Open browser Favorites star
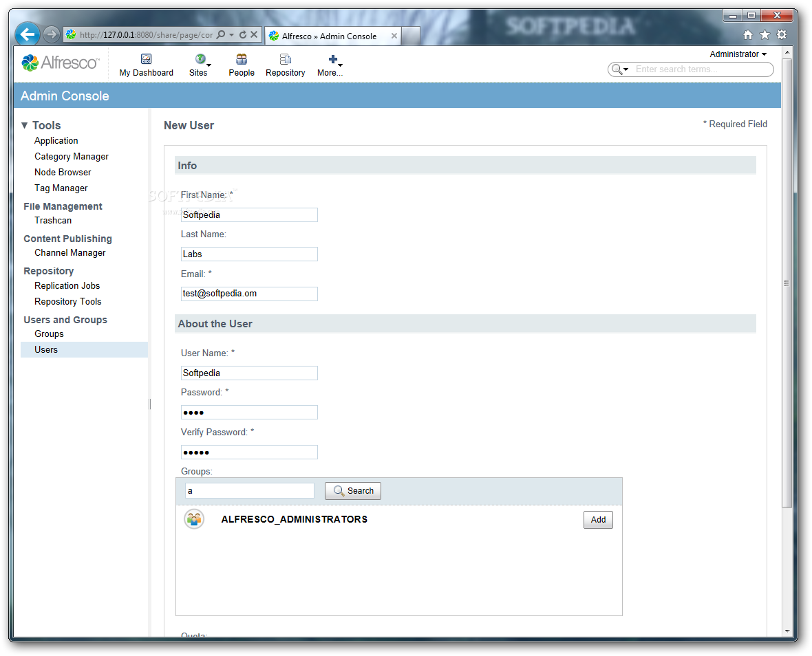Screen dimensions: 812x656 (x=765, y=34)
